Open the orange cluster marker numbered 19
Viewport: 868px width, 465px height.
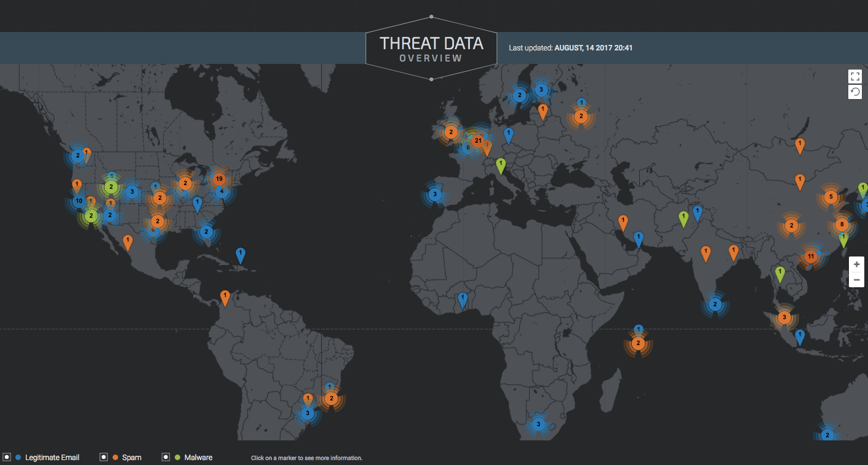[x=219, y=179]
